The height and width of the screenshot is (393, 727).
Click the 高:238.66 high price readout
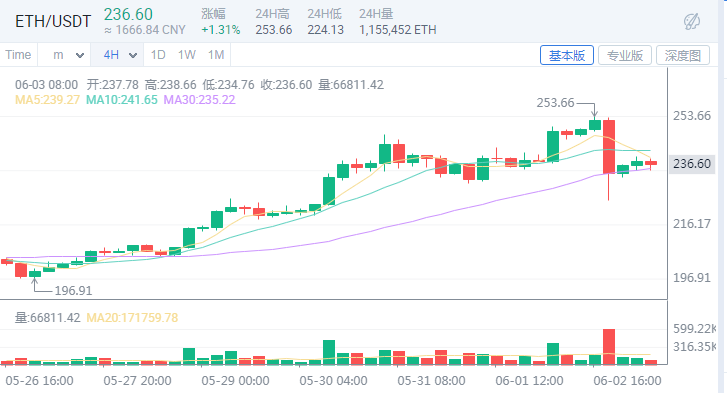[x=171, y=85]
